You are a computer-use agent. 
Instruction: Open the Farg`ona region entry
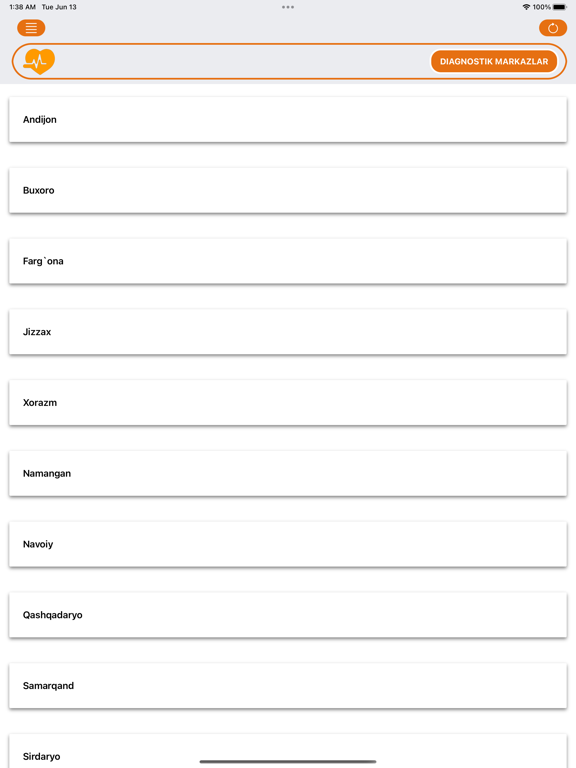tap(288, 261)
